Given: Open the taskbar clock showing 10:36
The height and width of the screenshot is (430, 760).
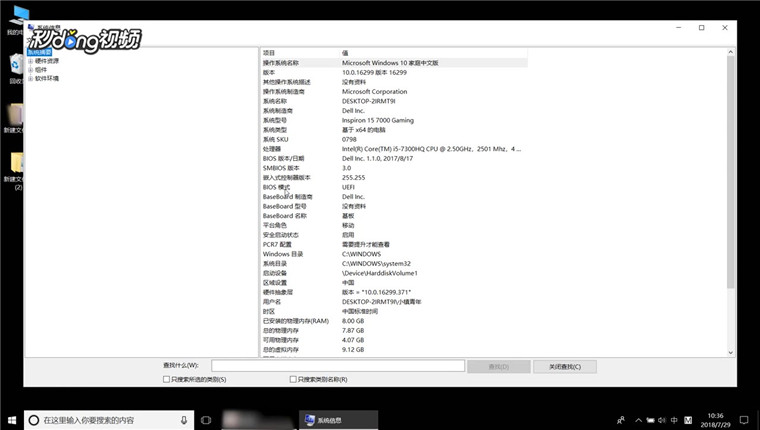Looking at the screenshot, I should (715, 420).
